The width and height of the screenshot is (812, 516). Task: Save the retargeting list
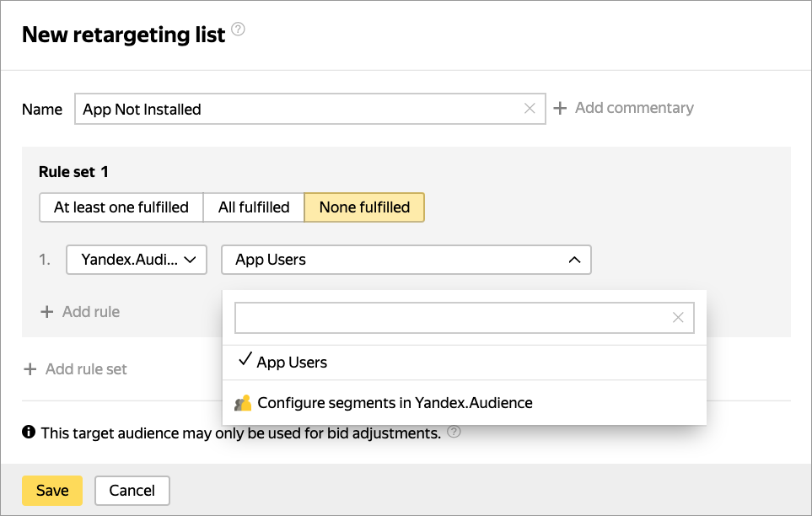click(x=52, y=490)
